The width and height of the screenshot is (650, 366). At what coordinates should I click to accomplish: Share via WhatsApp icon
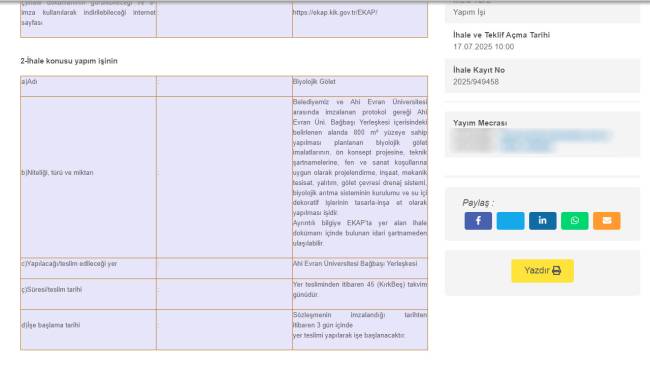click(x=575, y=221)
